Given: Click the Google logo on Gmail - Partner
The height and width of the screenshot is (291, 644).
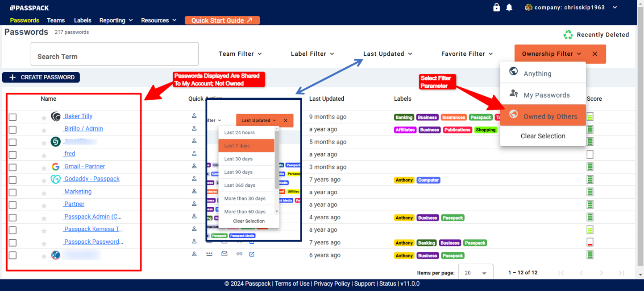Looking at the screenshot, I should click(x=55, y=167).
